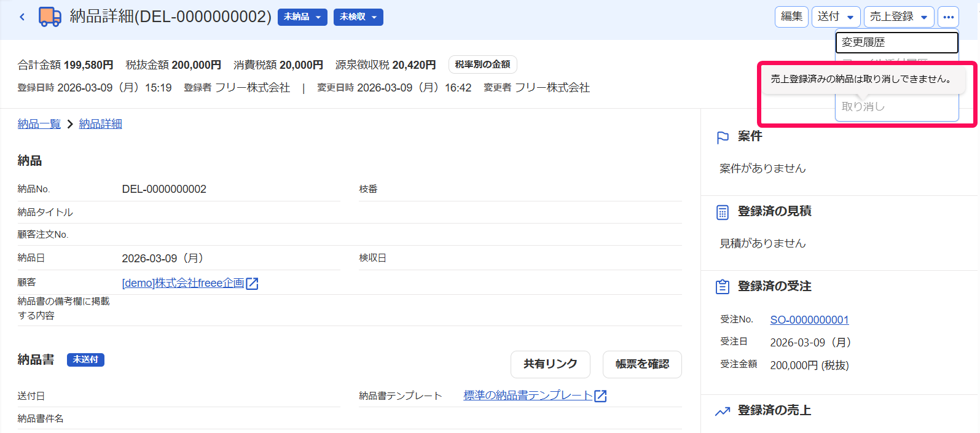The height and width of the screenshot is (433, 980).
Task: Click the calculator icon beside 登録済の見積
Action: [x=723, y=213]
